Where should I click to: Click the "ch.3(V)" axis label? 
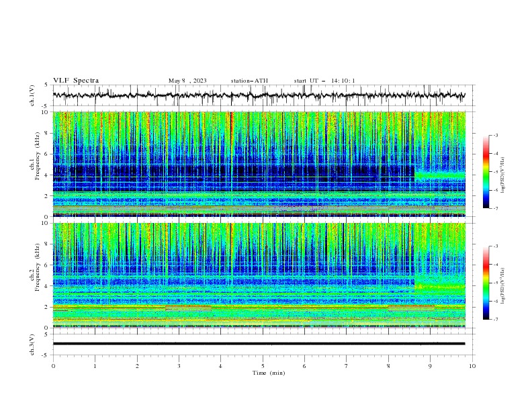[32, 345]
